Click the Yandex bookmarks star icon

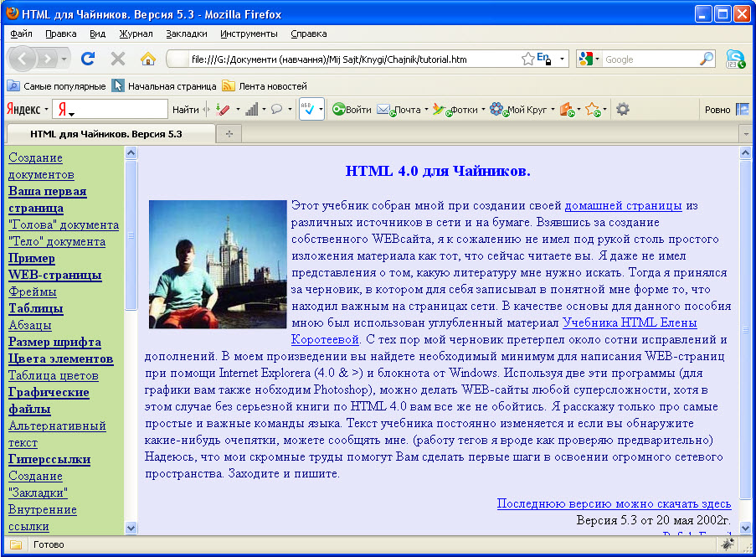(593, 110)
